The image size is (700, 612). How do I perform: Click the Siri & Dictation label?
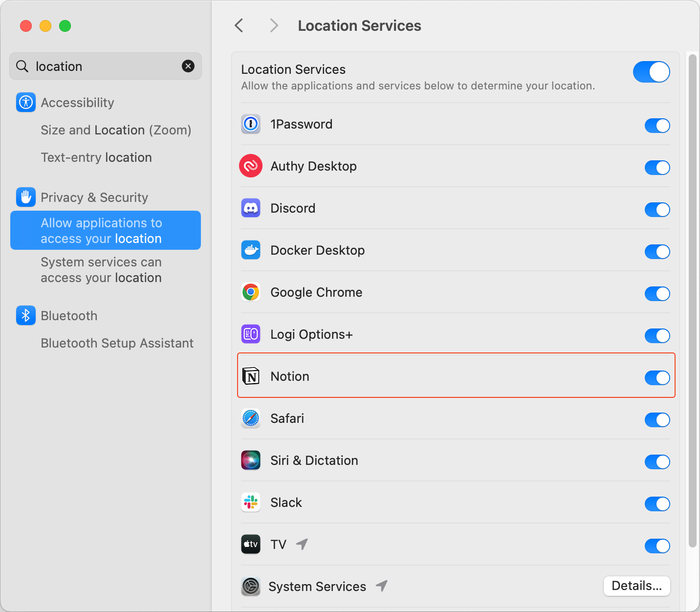314,460
